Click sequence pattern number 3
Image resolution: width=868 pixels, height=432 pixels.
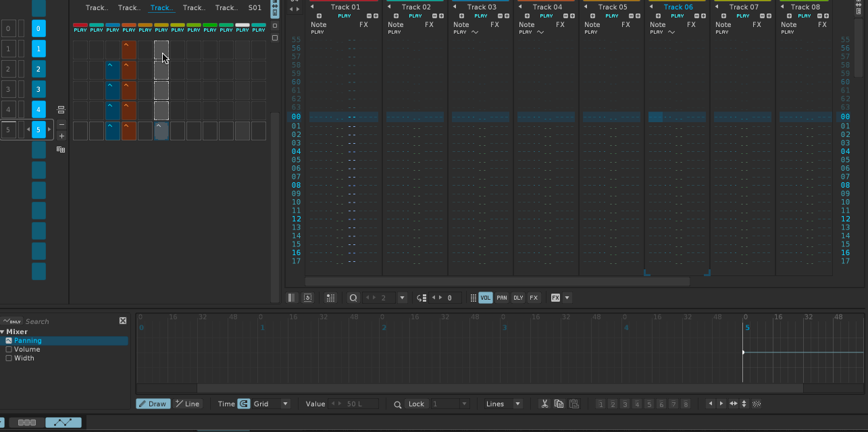click(x=39, y=89)
